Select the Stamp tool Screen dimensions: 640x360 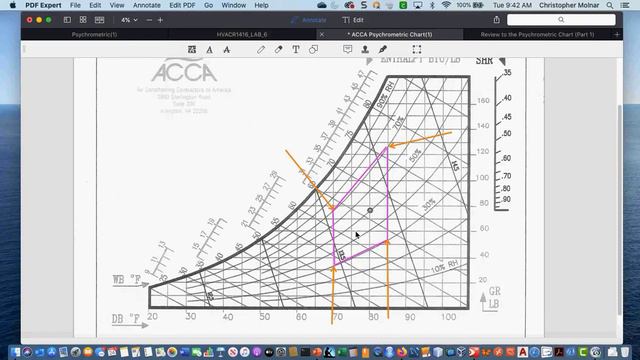365,50
